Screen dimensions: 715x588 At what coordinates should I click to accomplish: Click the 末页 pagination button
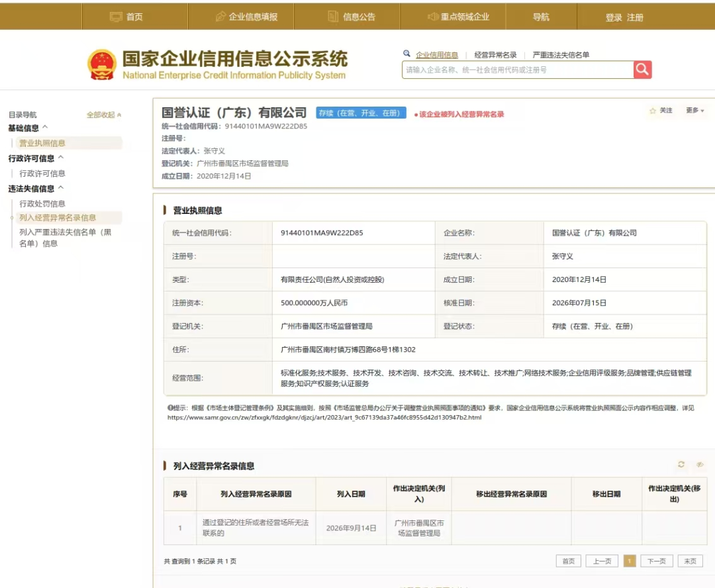[x=691, y=561]
